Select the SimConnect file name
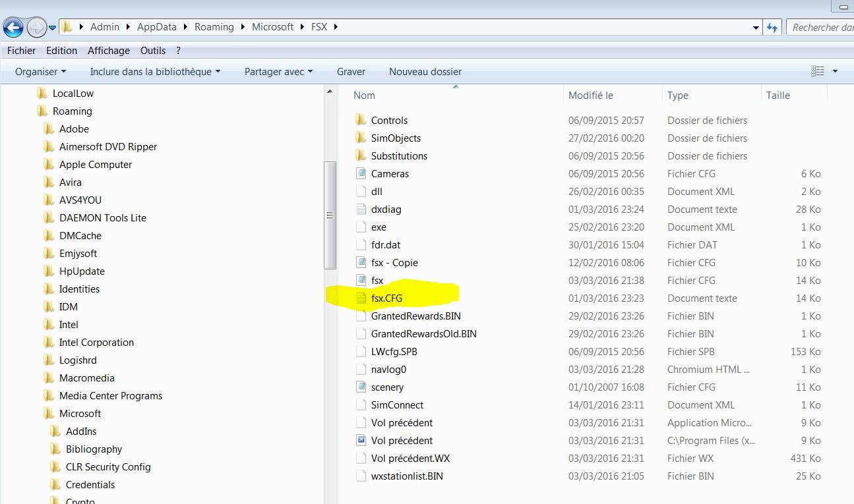Screen dimensions: 854x504 [397, 405]
